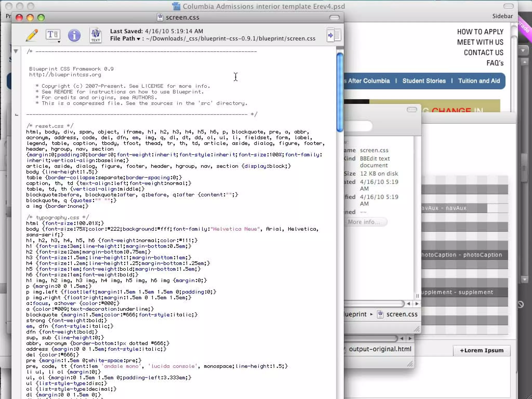Toggle the Finder window toolbar pill button
Image resolution: width=532 pixels, height=399 pixels.
(x=412, y=110)
